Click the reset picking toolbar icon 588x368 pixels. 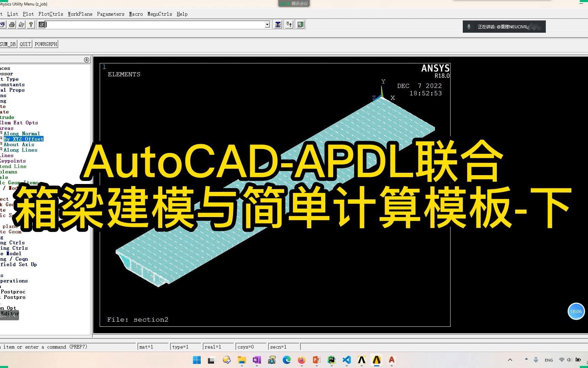pyautogui.click(x=289, y=24)
